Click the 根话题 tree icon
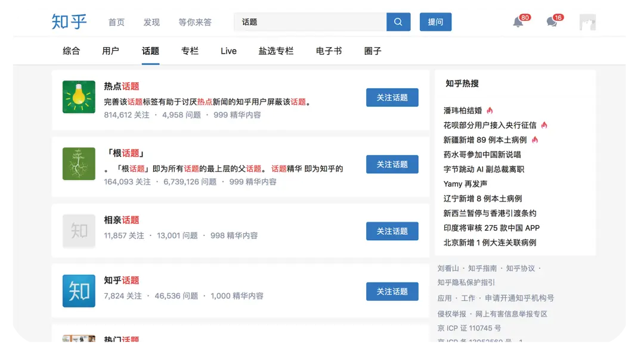 pos(79,164)
